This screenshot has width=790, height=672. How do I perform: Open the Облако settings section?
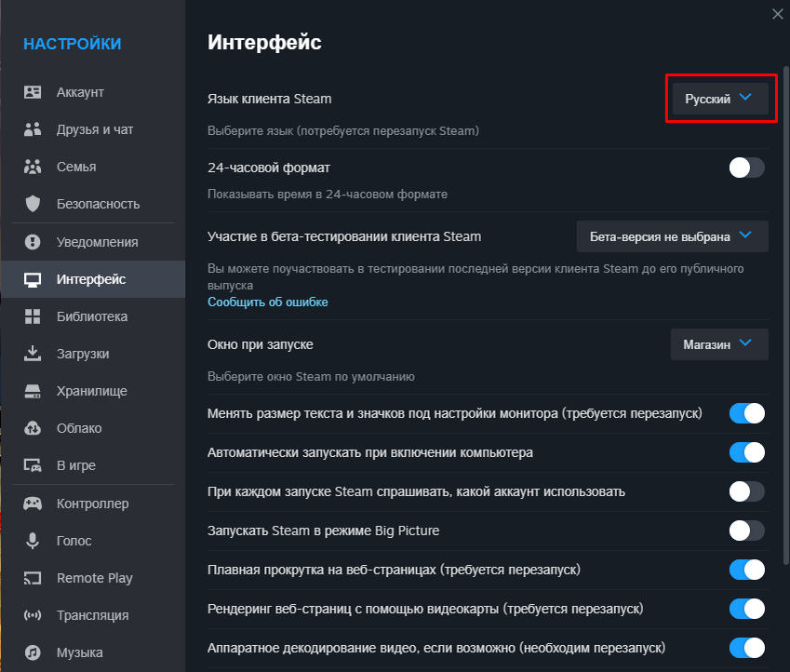[79, 428]
